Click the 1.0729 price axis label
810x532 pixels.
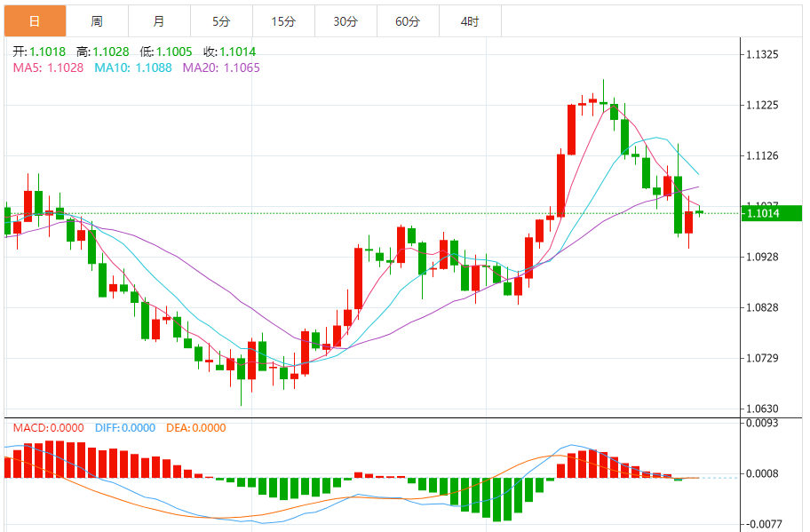point(762,358)
